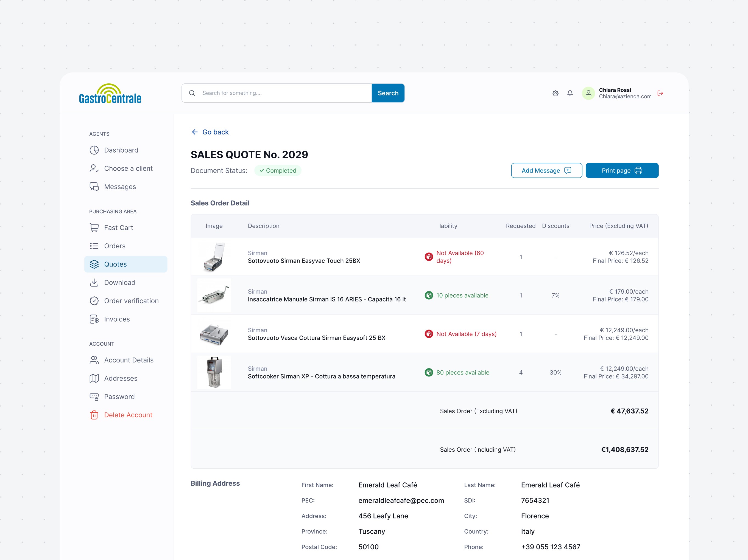
Task: Click the Account Details users icon
Action: (x=94, y=360)
